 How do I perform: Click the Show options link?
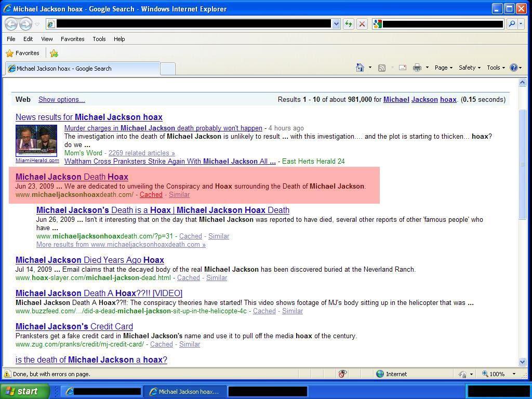point(62,99)
